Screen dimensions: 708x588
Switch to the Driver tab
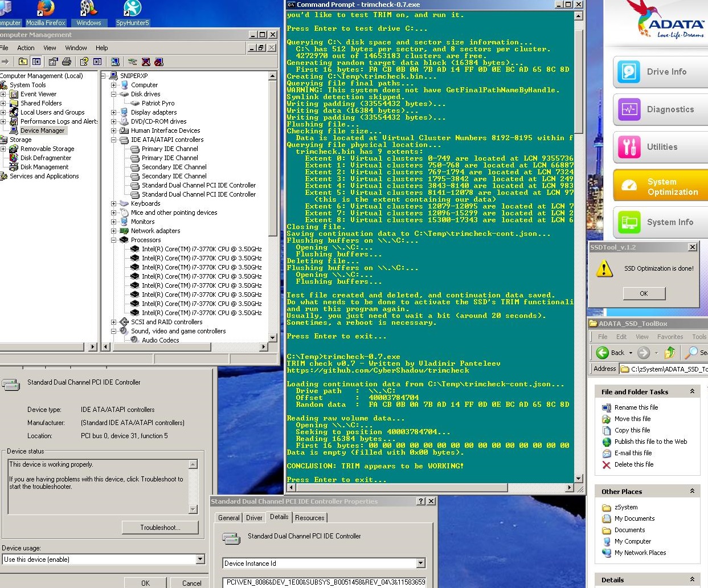click(254, 518)
